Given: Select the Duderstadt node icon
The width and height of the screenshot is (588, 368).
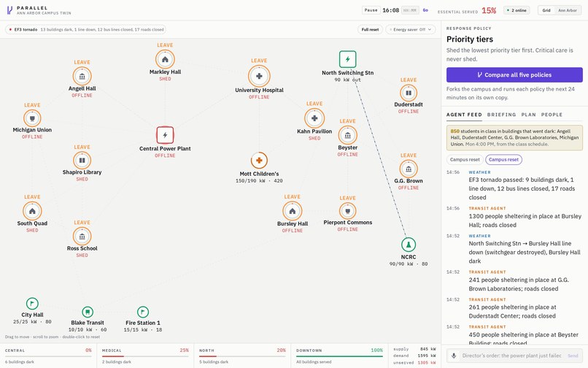Looking at the screenshot, I should (x=409, y=93).
